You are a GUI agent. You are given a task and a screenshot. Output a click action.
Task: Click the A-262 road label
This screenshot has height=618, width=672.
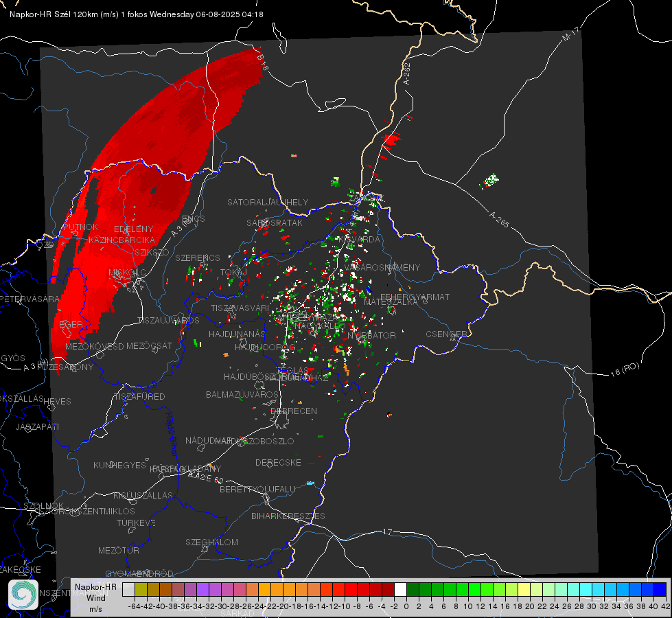(407, 73)
